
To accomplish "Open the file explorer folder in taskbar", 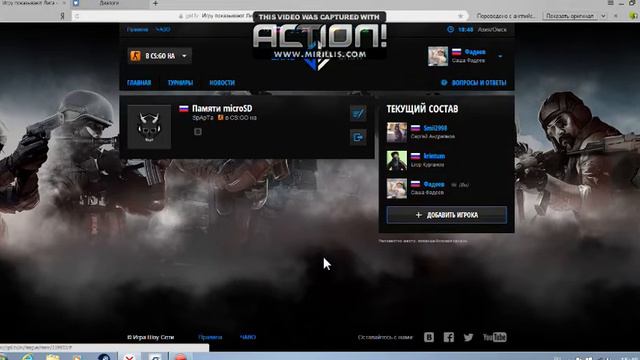I will tap(53, 357).
